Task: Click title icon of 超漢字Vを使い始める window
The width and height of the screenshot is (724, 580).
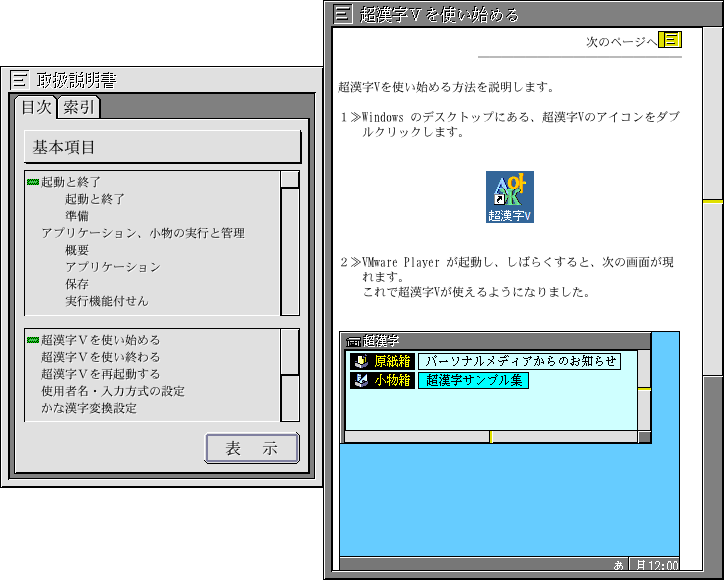Action: pos(343,14)
